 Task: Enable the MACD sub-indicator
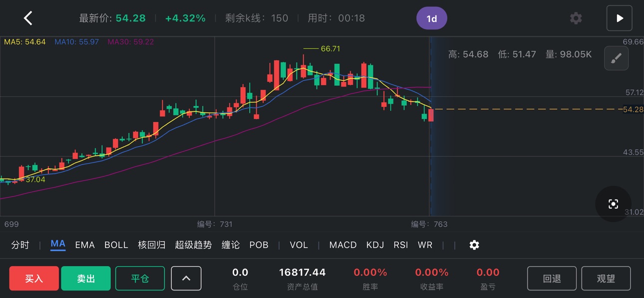[x=343, y=245]
